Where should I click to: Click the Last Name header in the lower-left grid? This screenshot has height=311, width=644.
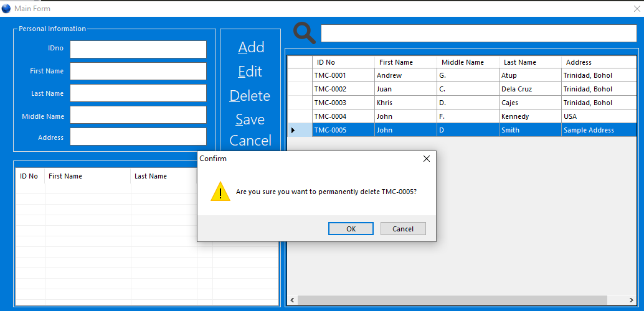click(x=164, y=176)
